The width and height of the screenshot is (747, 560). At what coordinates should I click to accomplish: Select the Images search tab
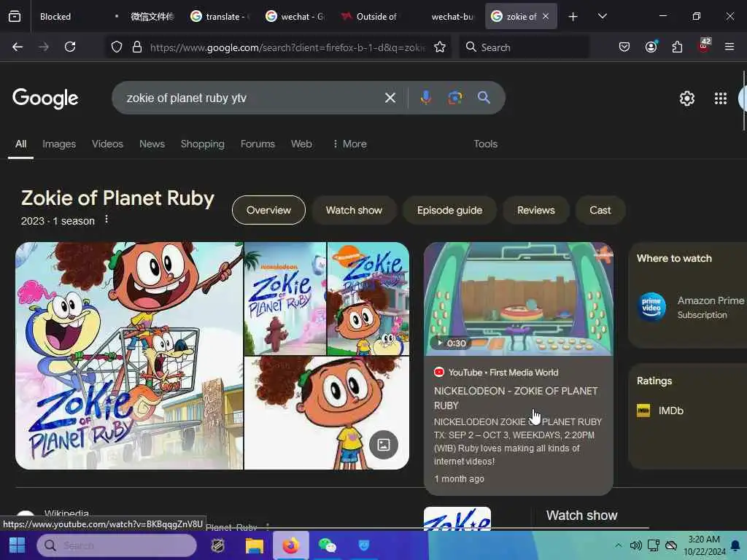[x=59, y=144]
